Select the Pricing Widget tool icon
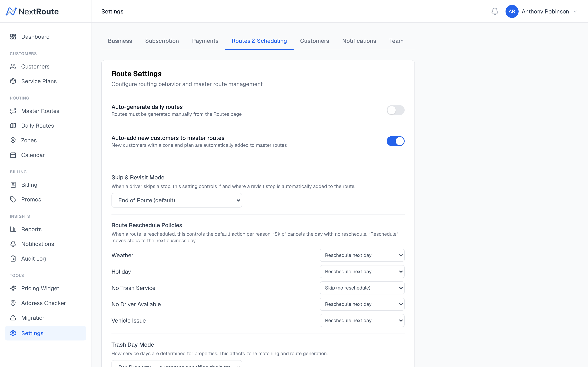This screenshot has height=367, width=588. click(13, 288)
